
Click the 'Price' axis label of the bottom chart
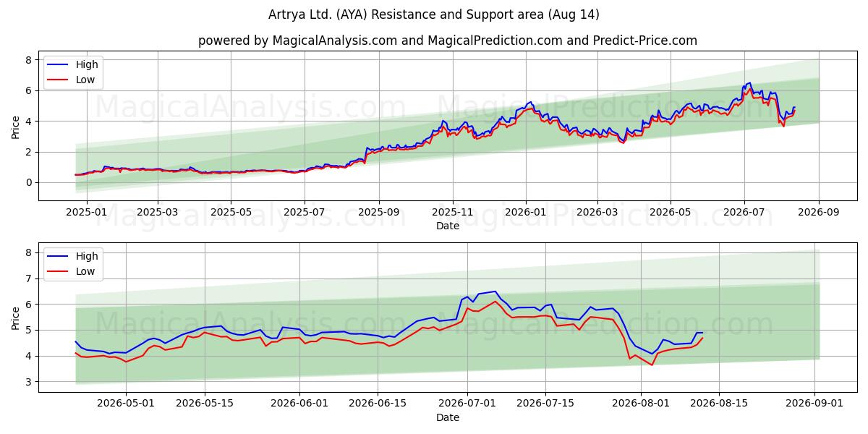[x=16, y=318]
